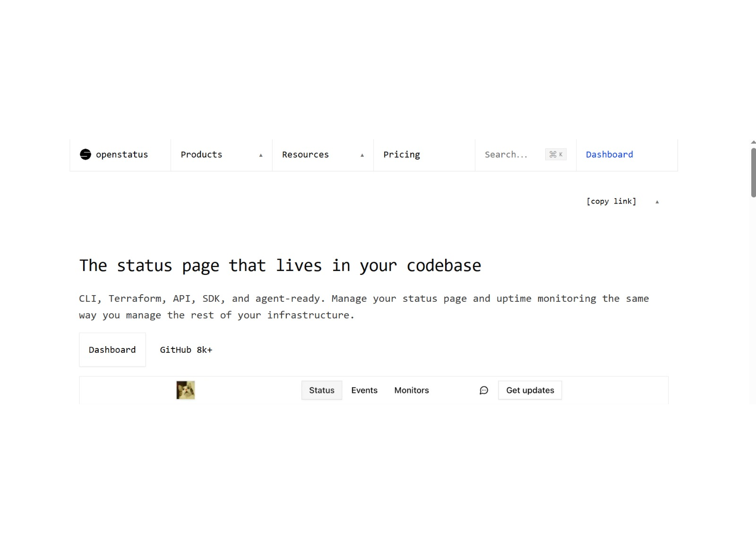Click the openstatus brand name text
The height and width of the screenshot is (544, 756).
122,155
